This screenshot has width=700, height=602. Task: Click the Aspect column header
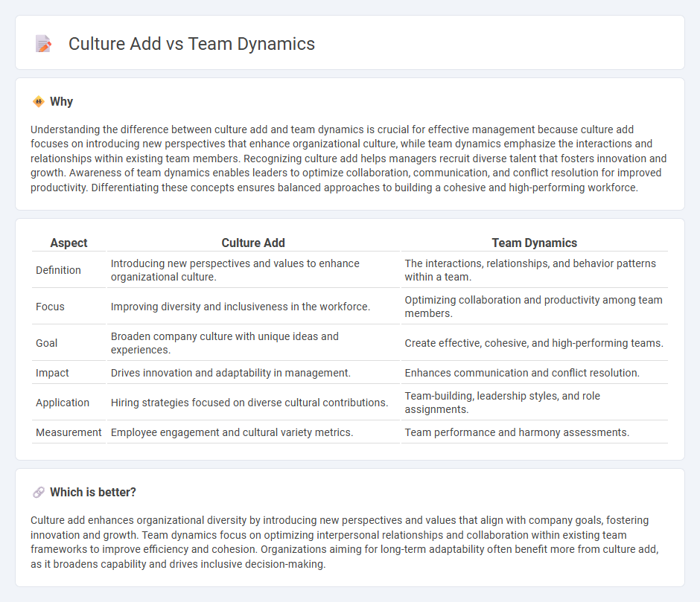click(69, 243)
